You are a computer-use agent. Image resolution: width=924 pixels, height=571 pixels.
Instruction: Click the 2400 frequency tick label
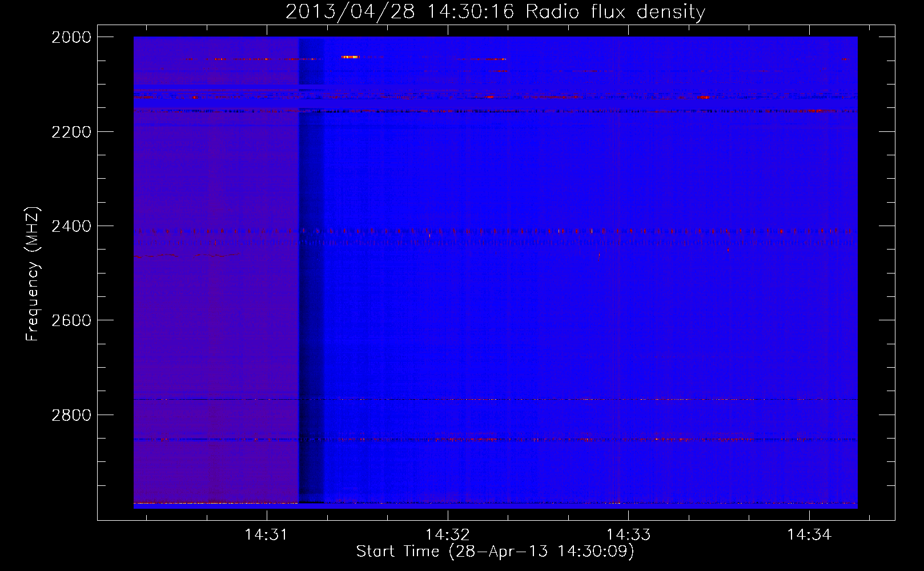pyautogui.click(x=71, y=226)
